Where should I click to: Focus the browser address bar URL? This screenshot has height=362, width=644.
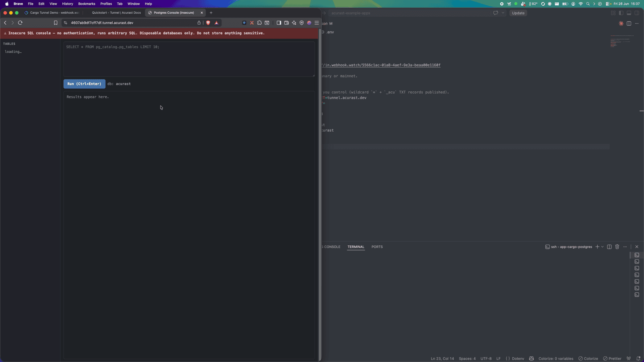point(102,23)
